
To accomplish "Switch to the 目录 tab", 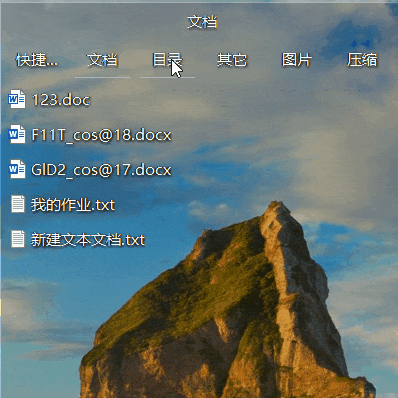I will tap(167, 60).
